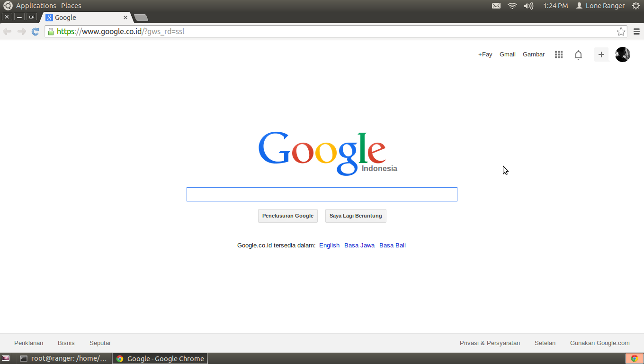The image size is (644, 364).
Task: Close the Google tab
Action: (x=125, y=18)
